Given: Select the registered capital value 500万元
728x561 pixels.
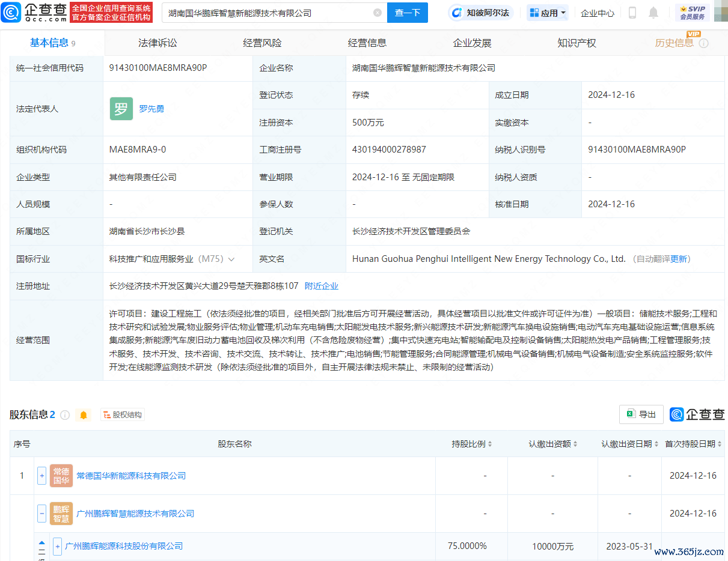Looking at the screenshot, I should point(368,123).
